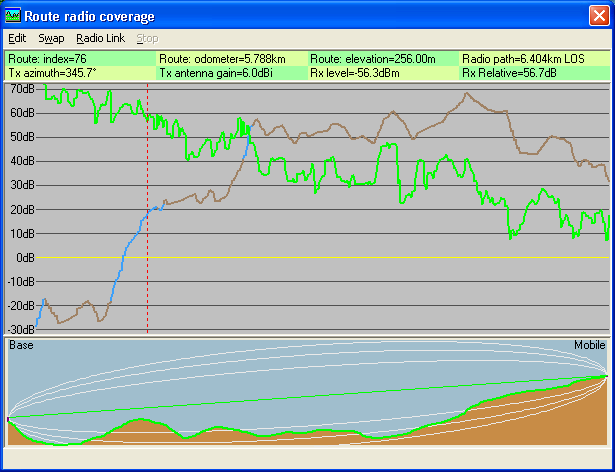The image size is (615, 472).
Task: Click the 20dB axis label
Action: [x=22, y=209]
